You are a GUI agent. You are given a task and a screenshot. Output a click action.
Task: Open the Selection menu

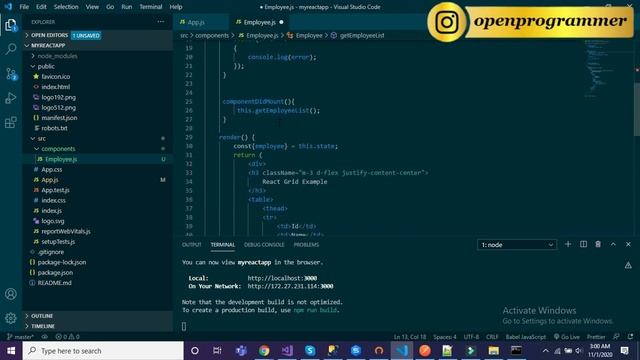pyautogui.click(x=66, y=7)
